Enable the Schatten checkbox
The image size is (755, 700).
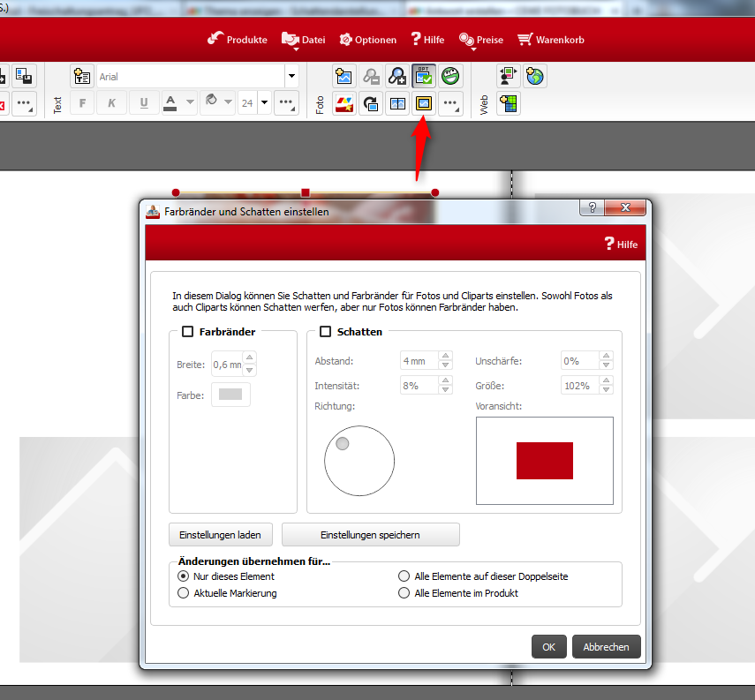point(325,332)
